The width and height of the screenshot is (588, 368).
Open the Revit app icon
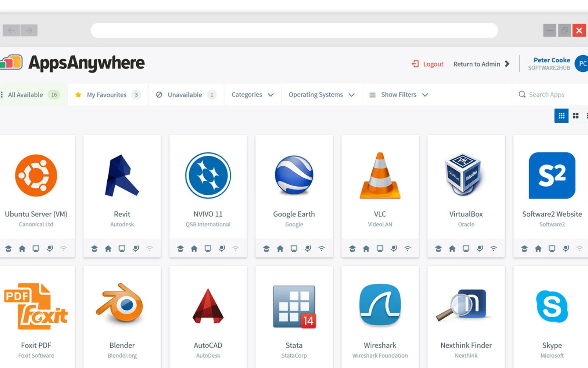point(122,175)
